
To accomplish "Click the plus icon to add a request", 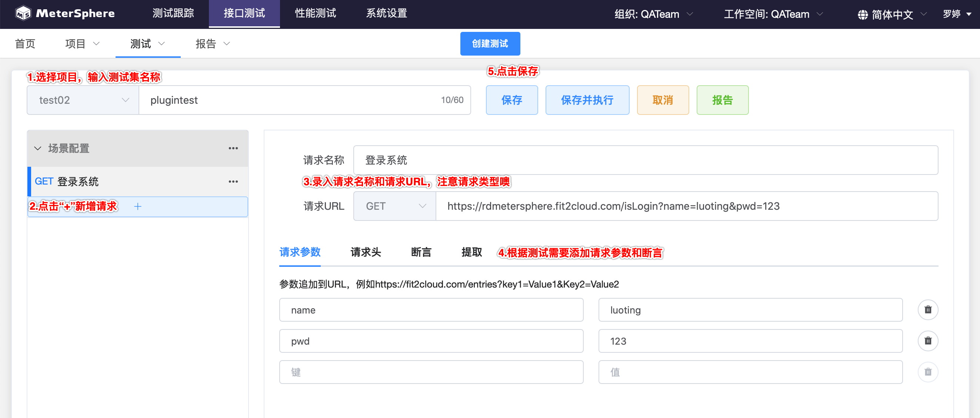I will point(138,206).
